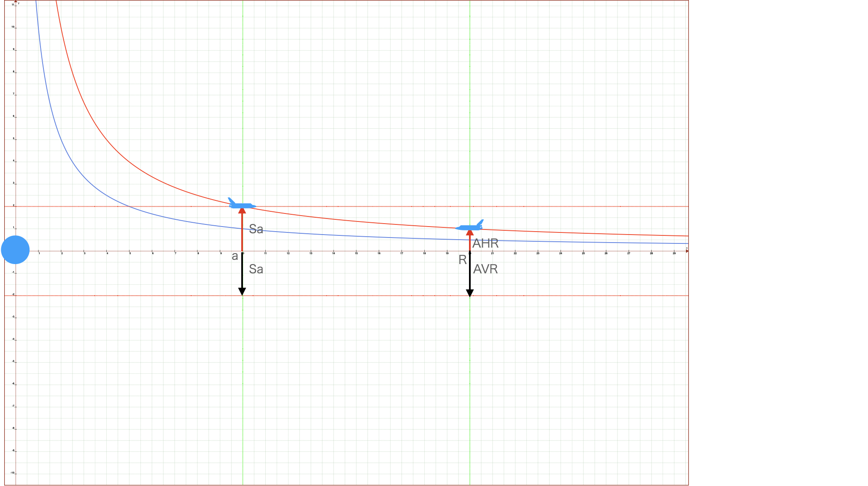Click the red arrowhead under the right shuttle
The height and width of the screenshot is (486, 868).
(x=470, y=232)
